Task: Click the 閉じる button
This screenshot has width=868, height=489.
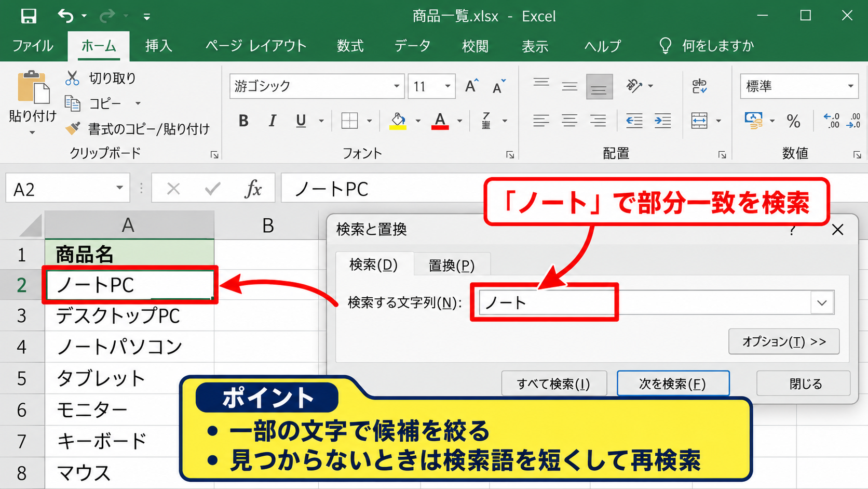Action: point(804,384)
